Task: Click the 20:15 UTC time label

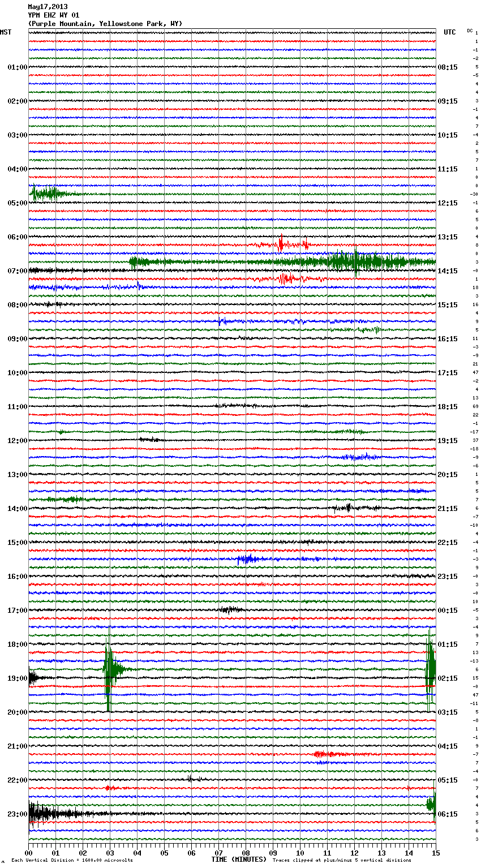Action: (448, 475)
